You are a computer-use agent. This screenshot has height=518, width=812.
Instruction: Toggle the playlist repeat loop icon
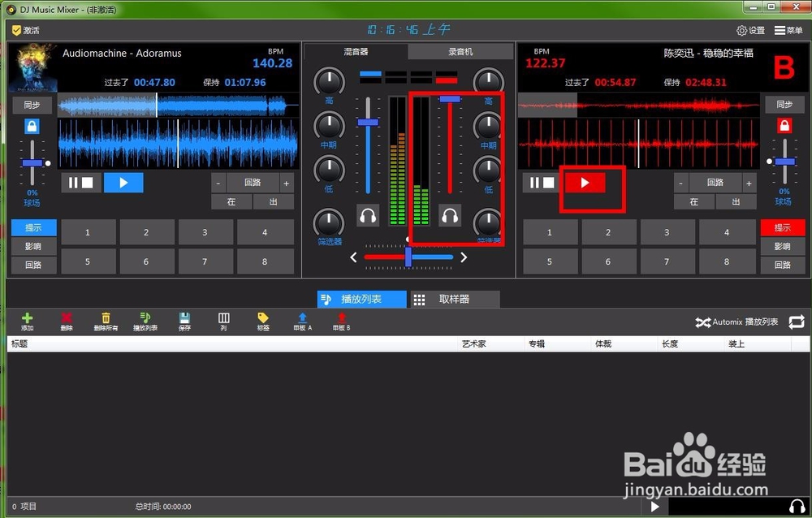tap(797, 322)
